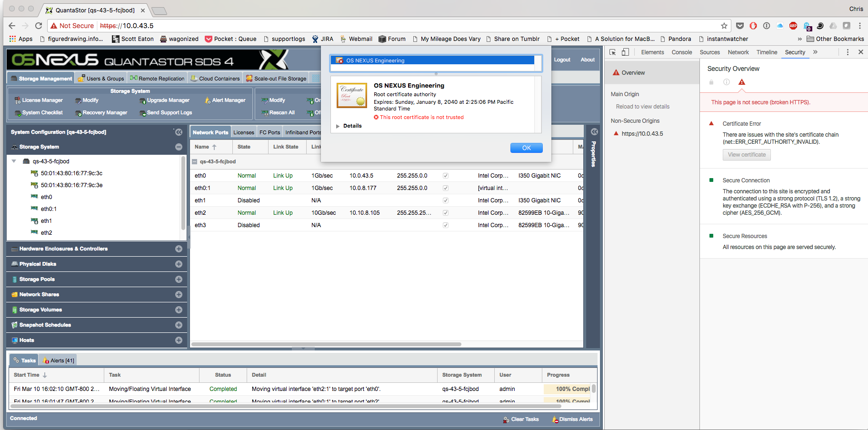The image size is (868, 430).
Task: Toggle checkbox in eth0 row
Action: (446, 176)
